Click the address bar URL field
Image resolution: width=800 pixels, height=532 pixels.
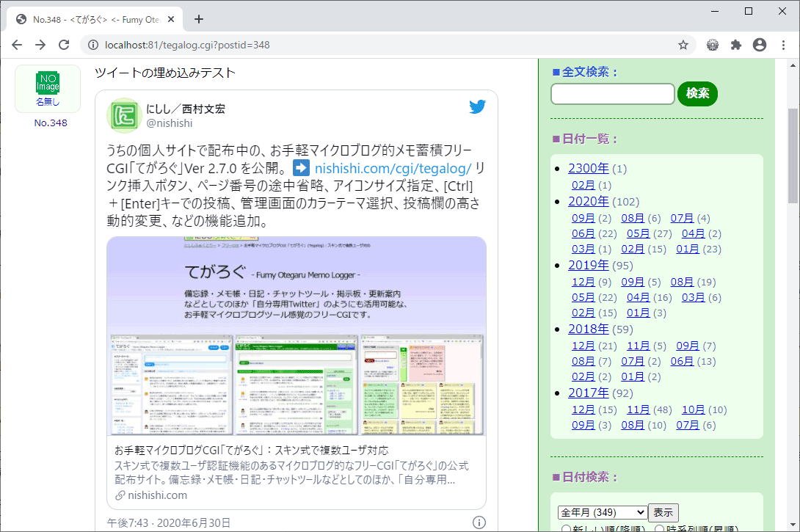[388, 45]
